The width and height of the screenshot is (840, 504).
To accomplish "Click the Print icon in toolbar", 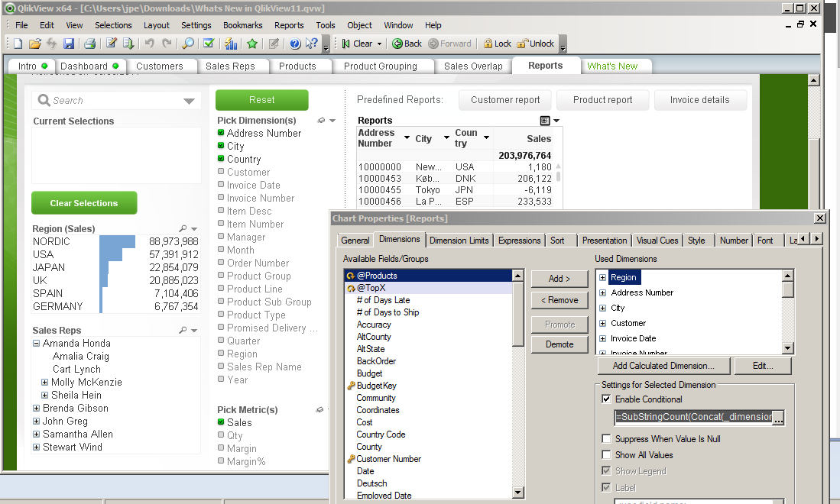I will pyautogui.click(x=89, y=44).
